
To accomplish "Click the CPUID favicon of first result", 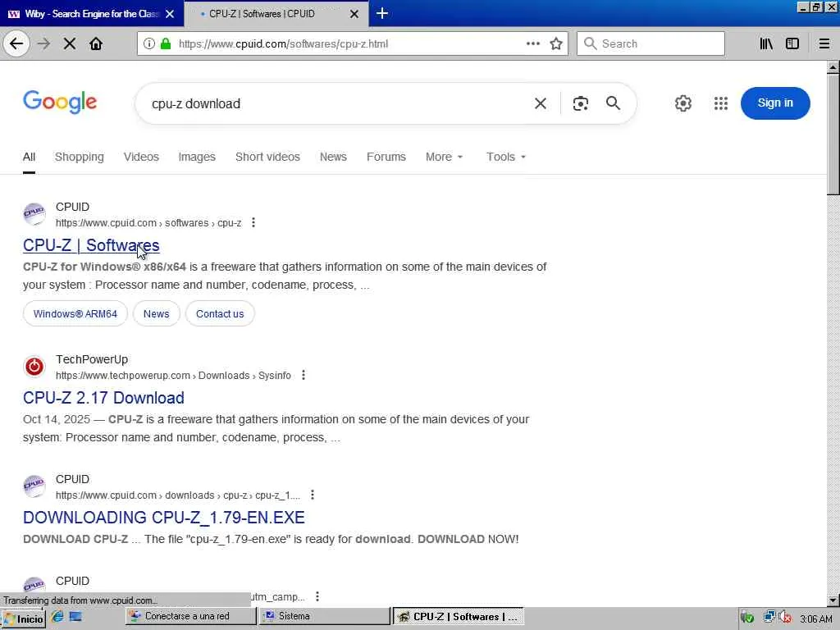I will click(34, 214).
